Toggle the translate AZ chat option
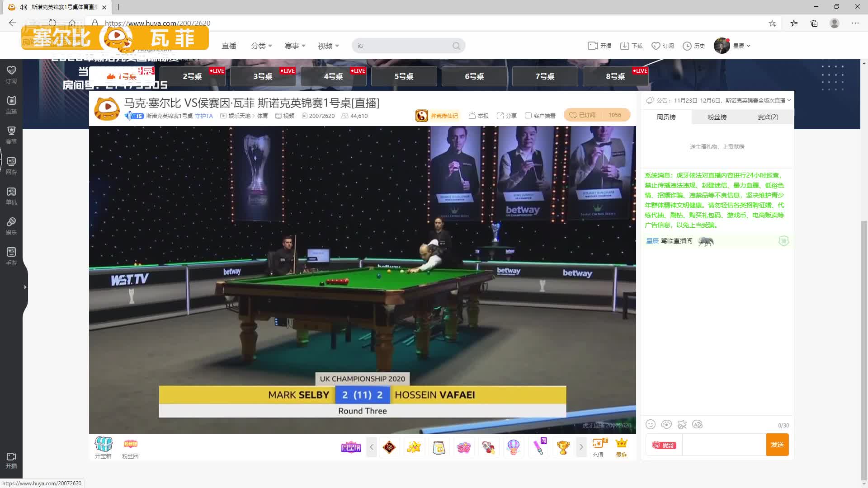This screenshot has width=868, height=488. [698, 424]
